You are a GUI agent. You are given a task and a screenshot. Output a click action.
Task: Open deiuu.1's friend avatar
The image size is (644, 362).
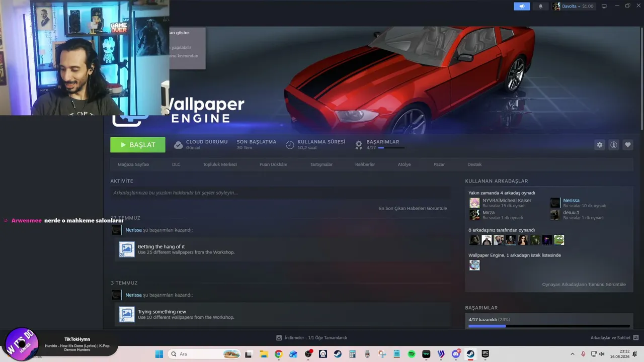pyautogui.click(x=555, y=215)
